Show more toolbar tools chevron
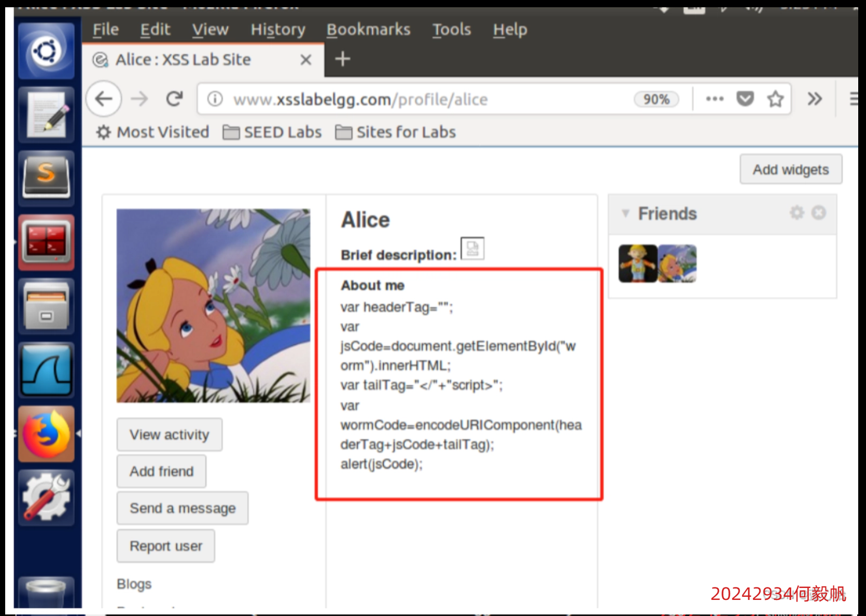Screen dimensions: 866x616 [815, 99]
